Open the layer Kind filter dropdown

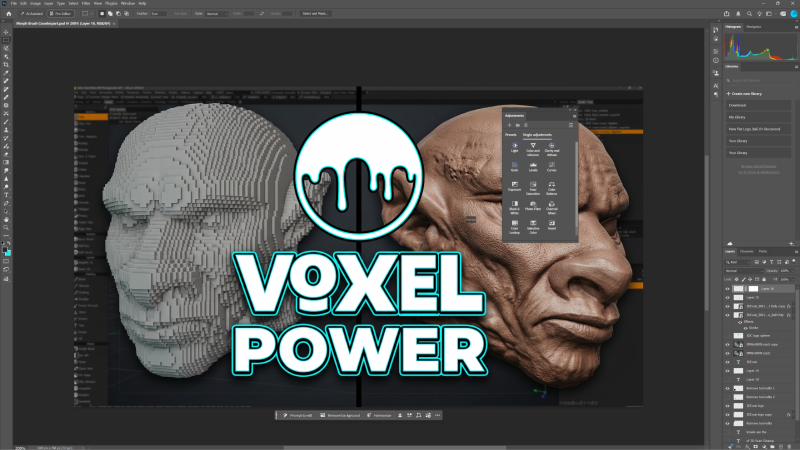pos(738,262)
